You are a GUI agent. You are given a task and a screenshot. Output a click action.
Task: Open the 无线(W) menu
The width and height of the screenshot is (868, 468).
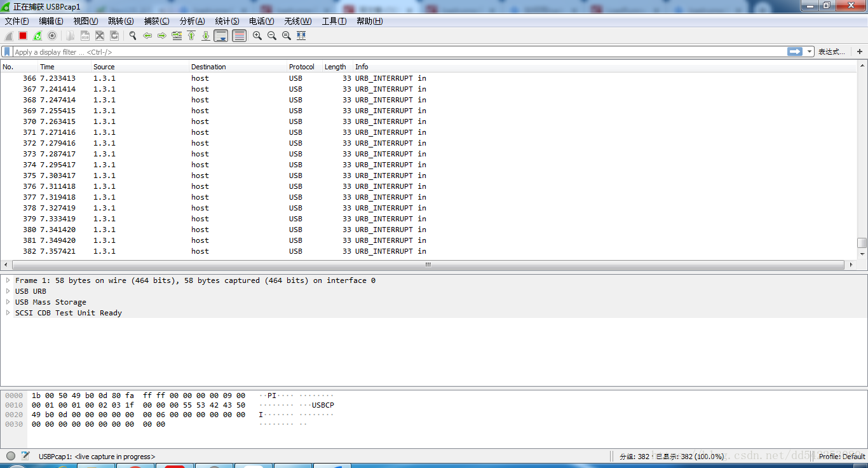[x=297, y=21]
